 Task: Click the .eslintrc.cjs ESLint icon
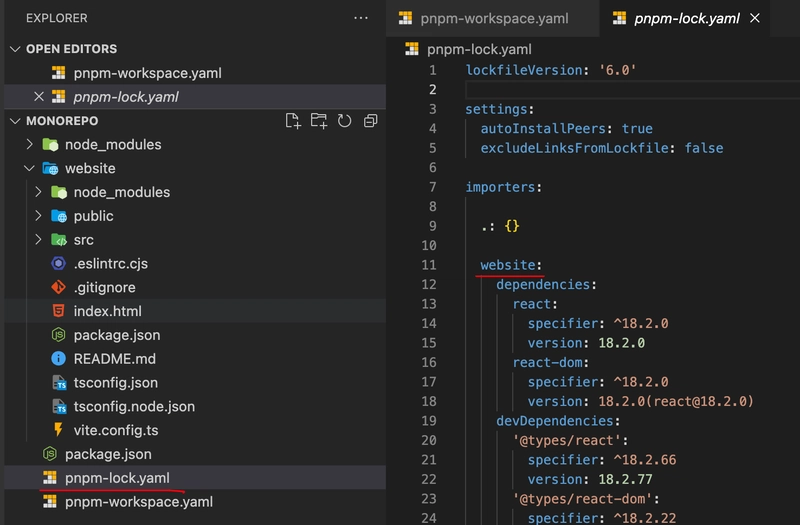pos(59,264)
